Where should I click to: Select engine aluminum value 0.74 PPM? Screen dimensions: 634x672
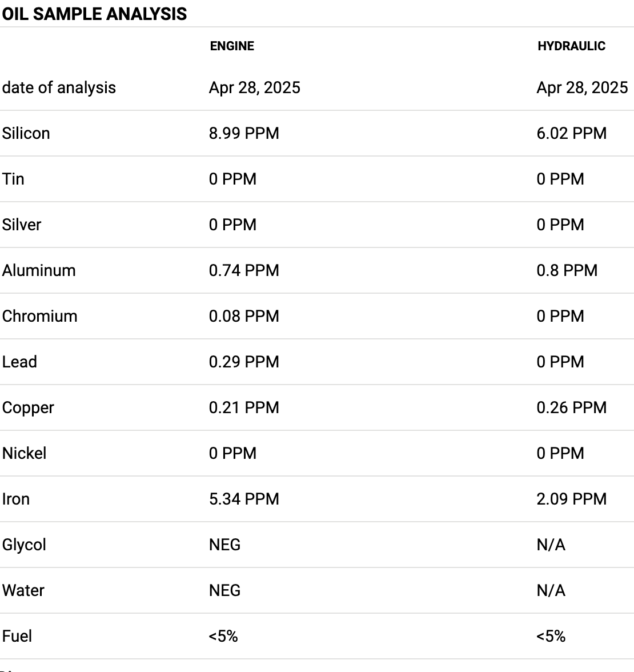click(244, 270)
